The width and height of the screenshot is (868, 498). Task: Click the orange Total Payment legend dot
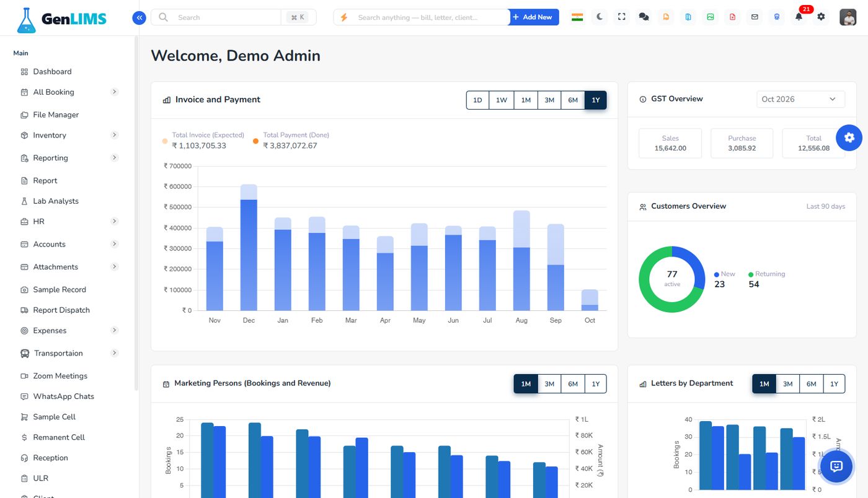click(x=255, y=141)
